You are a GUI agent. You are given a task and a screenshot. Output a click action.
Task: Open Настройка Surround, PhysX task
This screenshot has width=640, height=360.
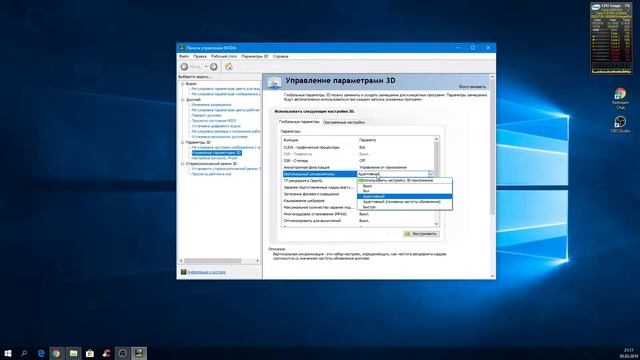pyautogui.click(x=214, y=158)
